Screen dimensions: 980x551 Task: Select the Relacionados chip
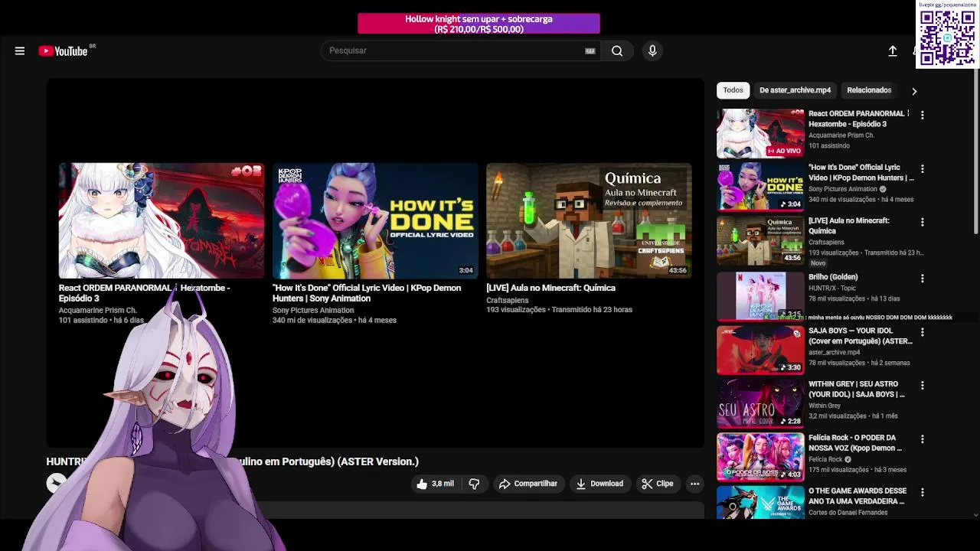point(869,90)
